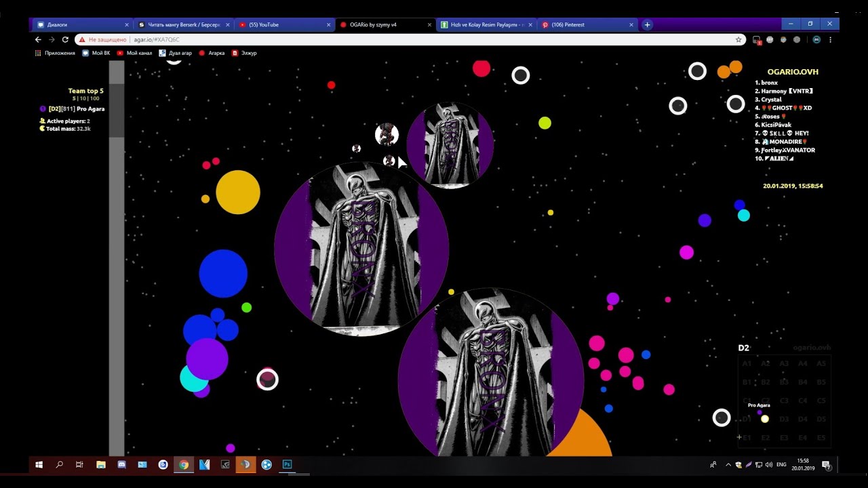Open the extension icon with red badge
868x488 pixels.
tap(757, 40)
